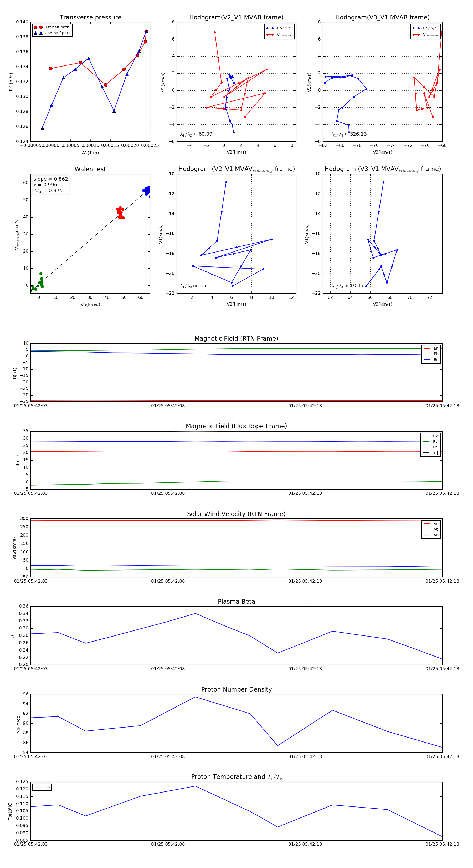Click the "Hodogram (V2_V1 MVAV remaining frame)" title
The height and width of the screenshot is (868, 473).
tap(236, 169)
